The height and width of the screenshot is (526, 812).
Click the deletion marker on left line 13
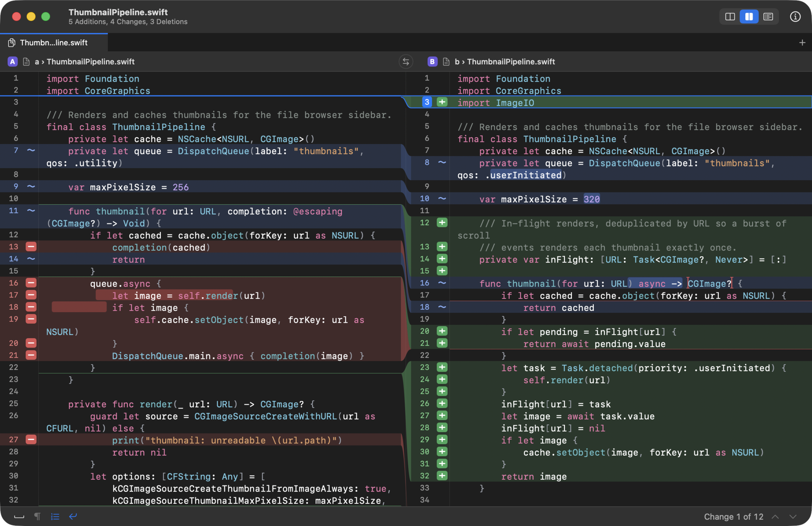(31, 247)
